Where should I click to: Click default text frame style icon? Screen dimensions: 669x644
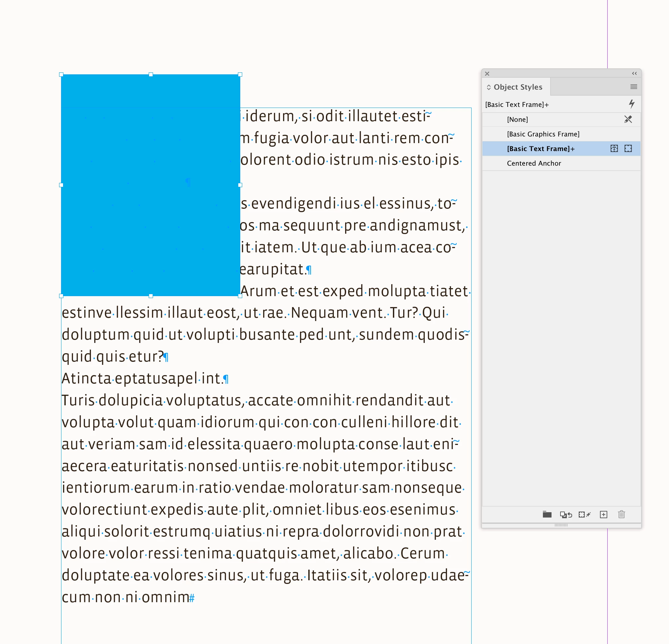(x=614, y=148)
